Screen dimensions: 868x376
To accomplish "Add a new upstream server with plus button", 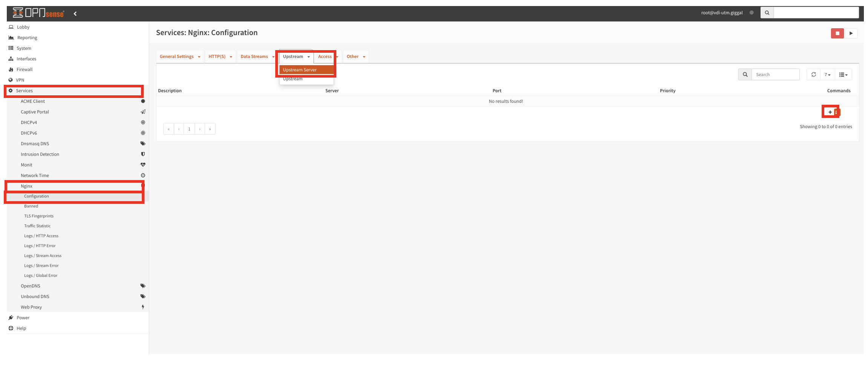I will pyautogui.click(x=830, y=112).
